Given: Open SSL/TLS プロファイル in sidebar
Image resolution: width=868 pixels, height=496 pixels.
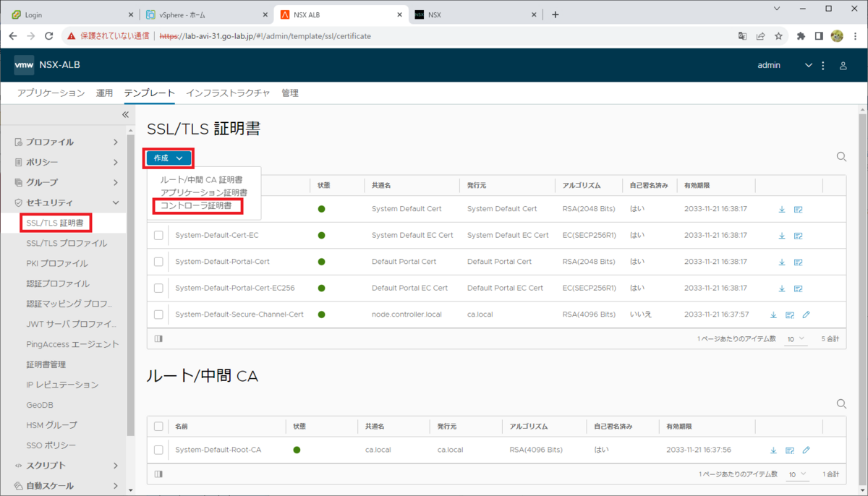Looking at the screenshot, I should click(x=67, y=244).
